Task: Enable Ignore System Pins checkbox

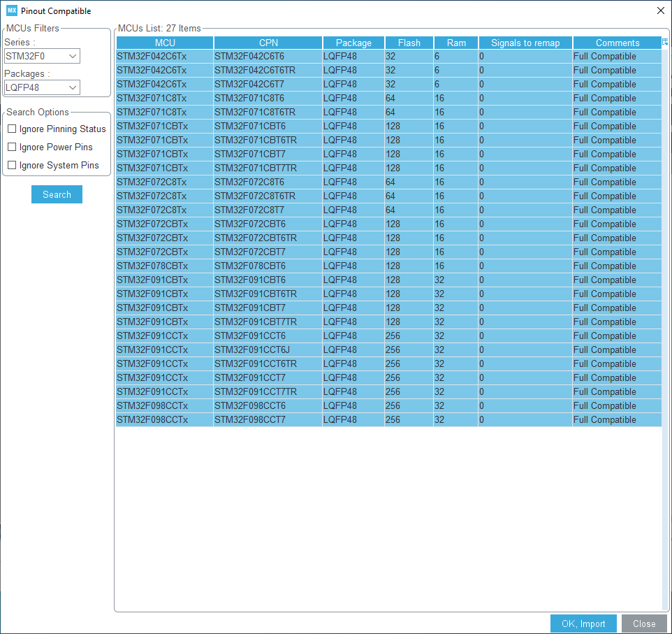Action: pyautogui.click(x=12, y=165)
